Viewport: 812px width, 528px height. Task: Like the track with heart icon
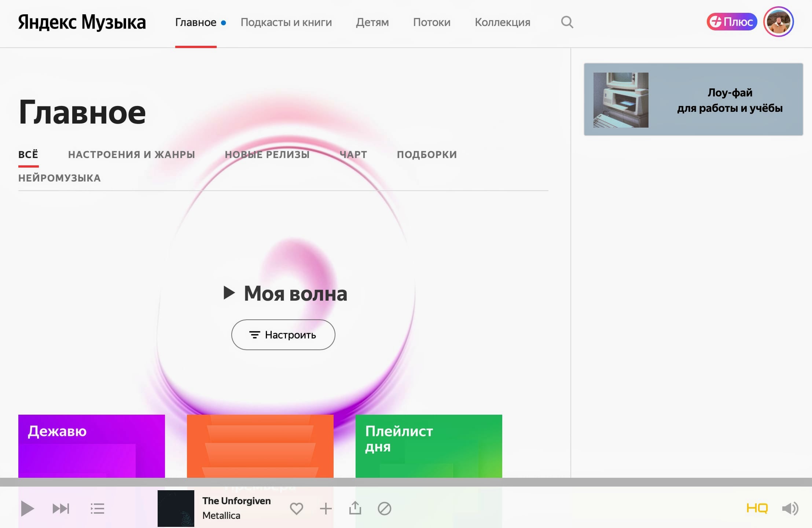[x=296, y=509]
